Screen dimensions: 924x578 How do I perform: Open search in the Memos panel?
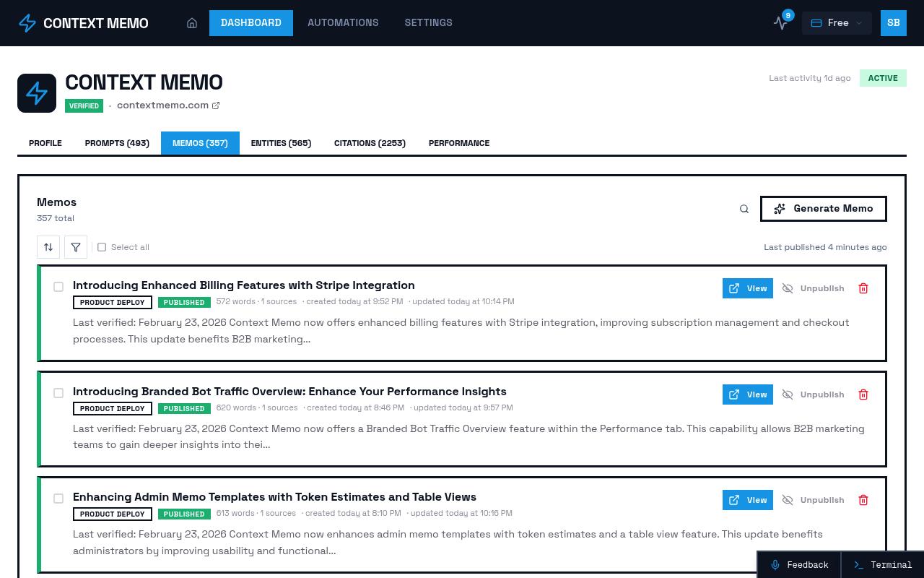pyautogui.click(x=744, y=208)
